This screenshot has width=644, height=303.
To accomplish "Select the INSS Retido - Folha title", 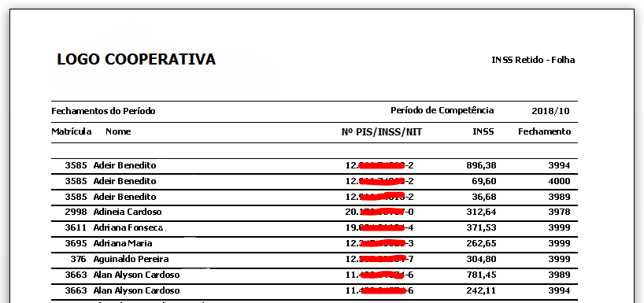I will [533, 60].
